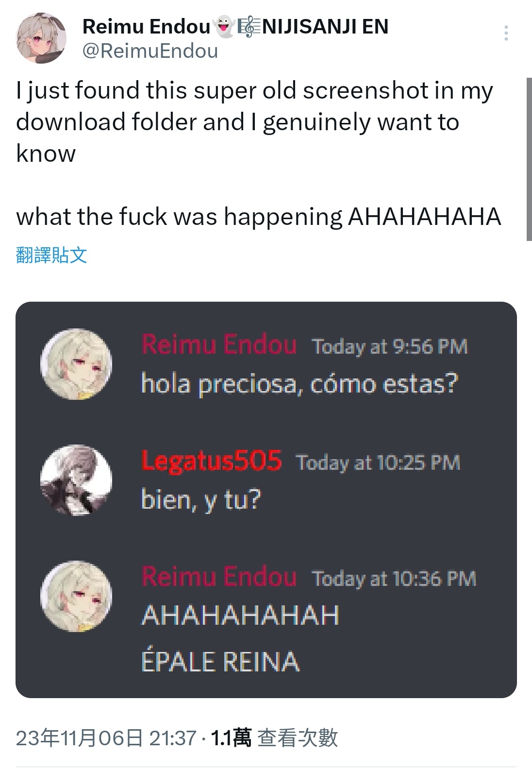Image resolution: width=532 pixels, height=771 pixels.
Task: Open the three-dot more options menu
Action: 506,33
